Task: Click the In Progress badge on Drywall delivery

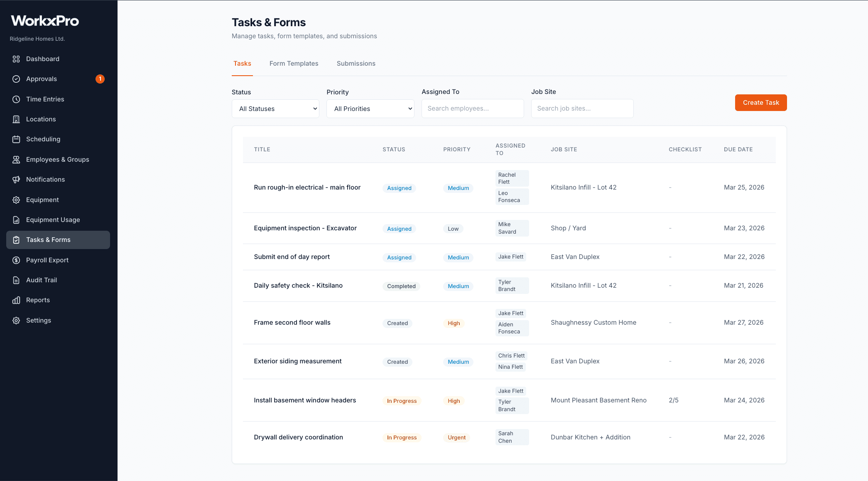Action: tap(402, 437)
